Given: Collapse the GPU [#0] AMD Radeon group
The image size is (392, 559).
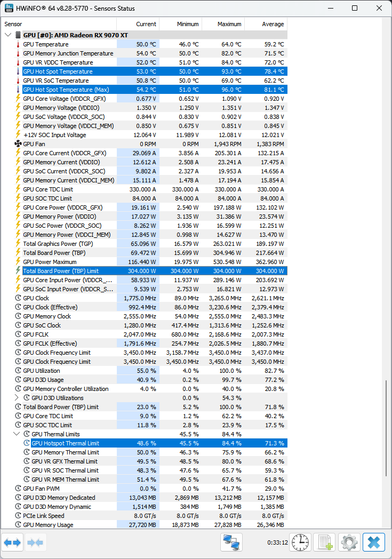Looking at the screenshot, I should [8, 35].
